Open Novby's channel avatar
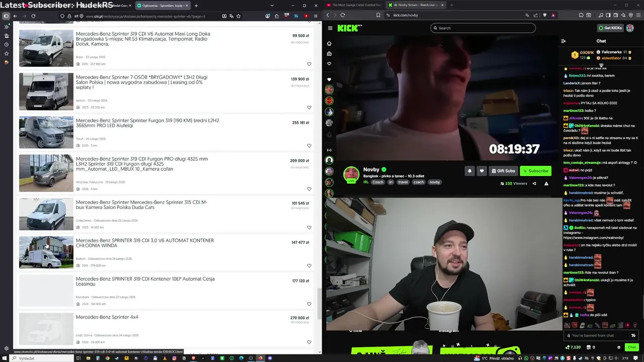This screenshot has width=644, height=362. pyautogui.click(x=351, y=174)
